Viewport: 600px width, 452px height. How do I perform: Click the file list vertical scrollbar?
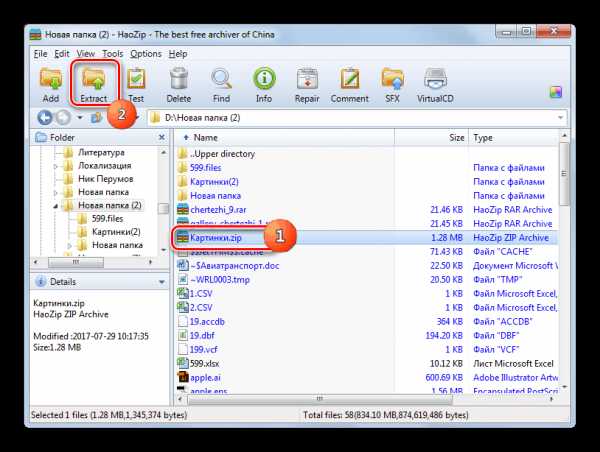(564, 174)
